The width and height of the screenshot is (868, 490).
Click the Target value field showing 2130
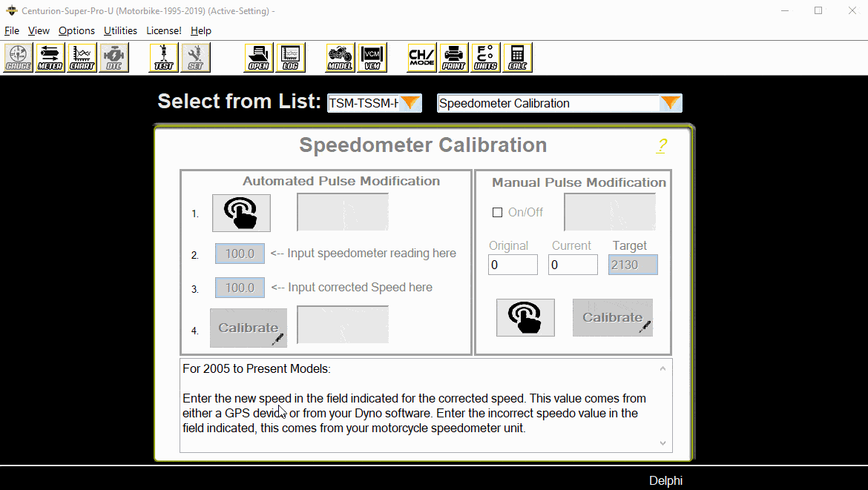coord(632,265)
